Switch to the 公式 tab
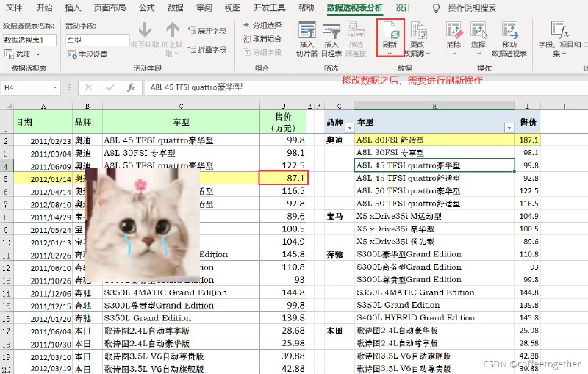The width and height of the screenshot is (588, 374). click(146, 8)
